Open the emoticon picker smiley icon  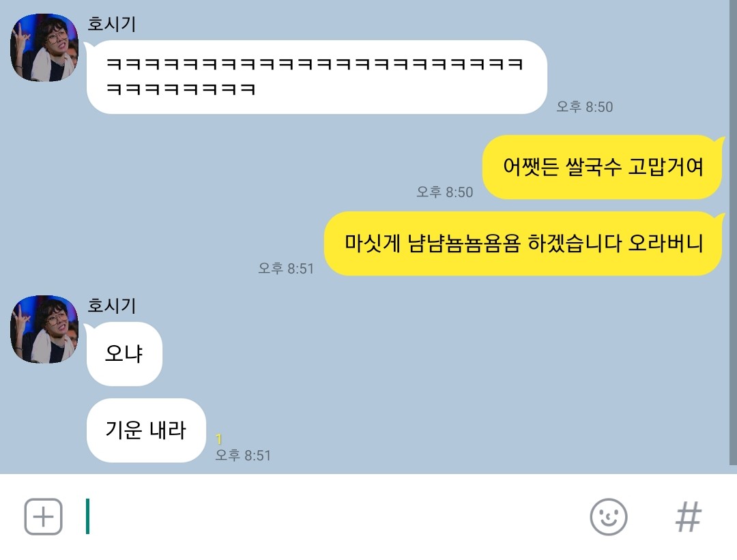pos(608,517)
